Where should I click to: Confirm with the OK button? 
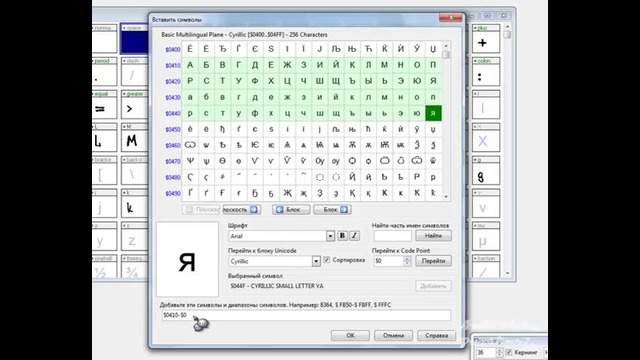point(350,336)
